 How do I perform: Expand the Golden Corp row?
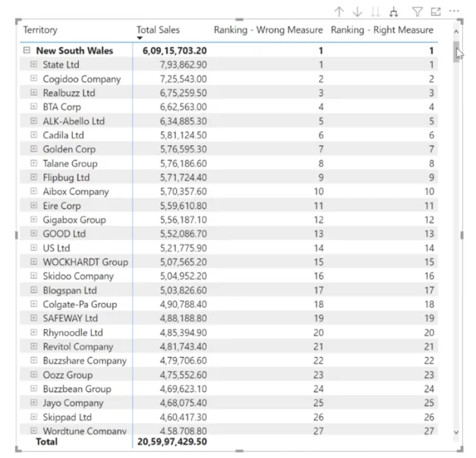[33, 149]
